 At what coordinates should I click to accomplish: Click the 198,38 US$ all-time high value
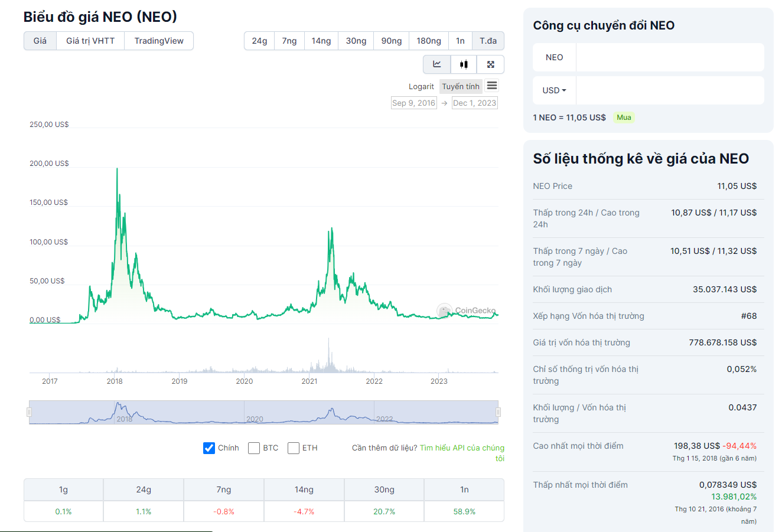coord(697,446)
